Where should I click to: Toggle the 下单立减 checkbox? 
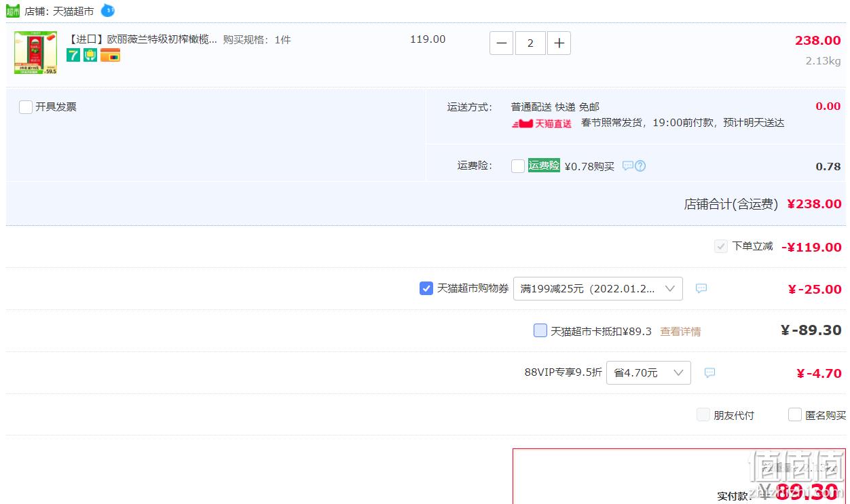[x=721, y=246]
